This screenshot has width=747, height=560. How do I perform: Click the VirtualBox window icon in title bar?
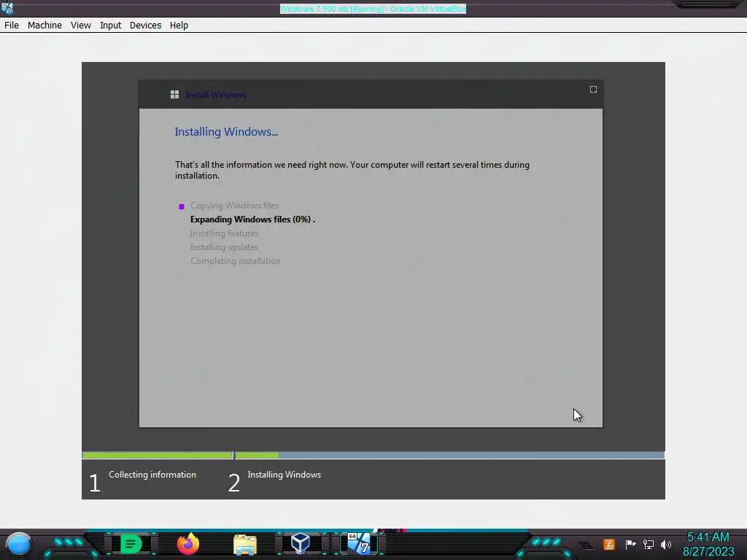coord(7,7)
